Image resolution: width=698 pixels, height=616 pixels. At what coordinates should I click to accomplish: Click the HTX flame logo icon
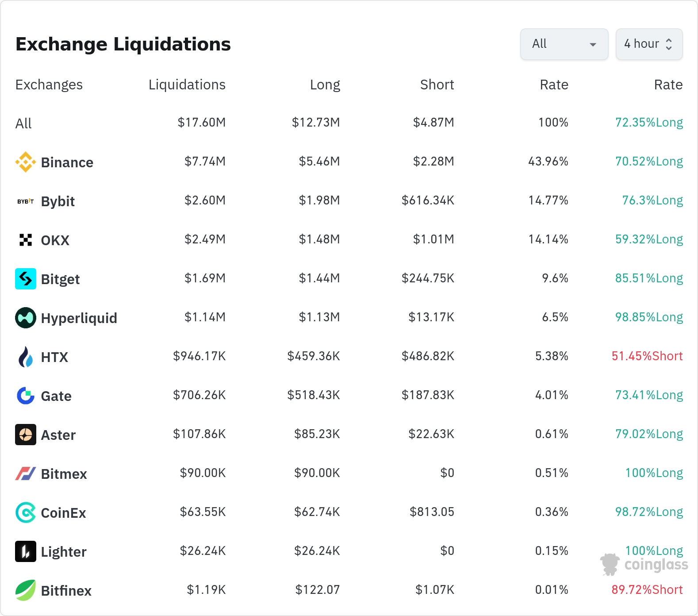coord(26,357)
